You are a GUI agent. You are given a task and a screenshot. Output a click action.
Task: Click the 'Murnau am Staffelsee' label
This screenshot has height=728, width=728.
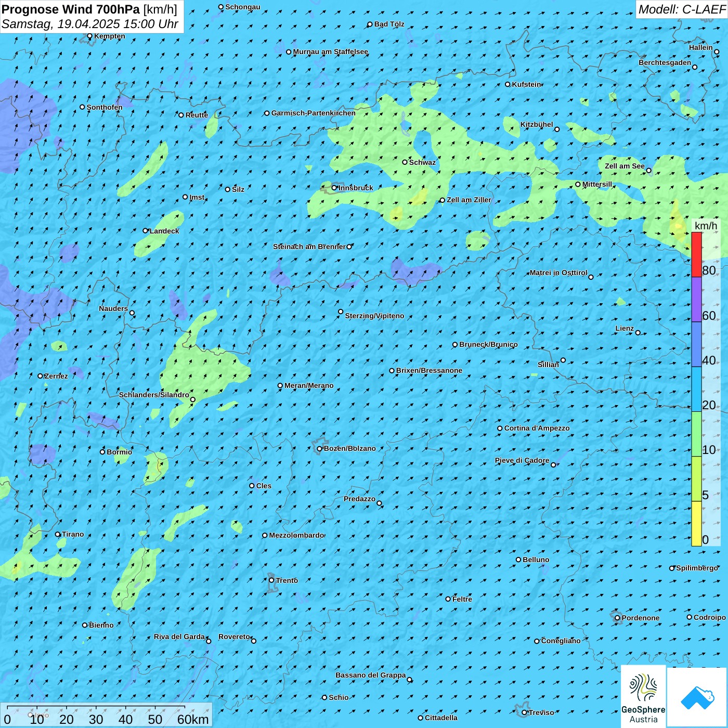(330, 51)
